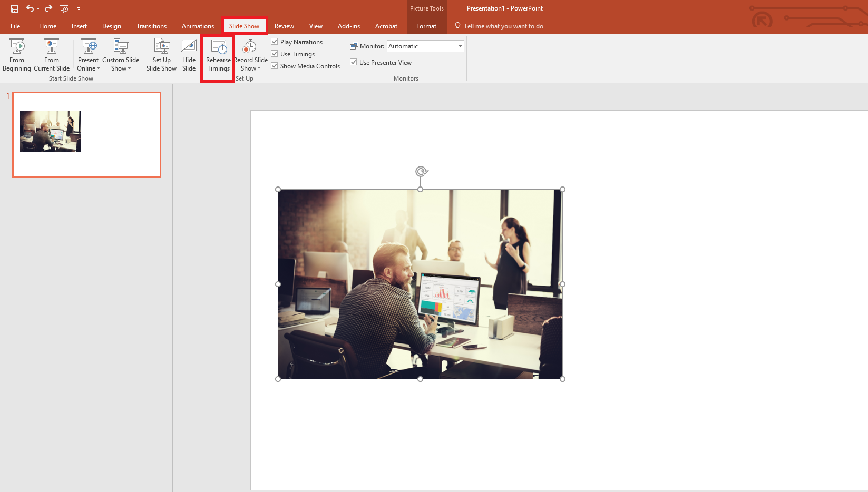Switch to the Home tab

(x=47, y=26)
